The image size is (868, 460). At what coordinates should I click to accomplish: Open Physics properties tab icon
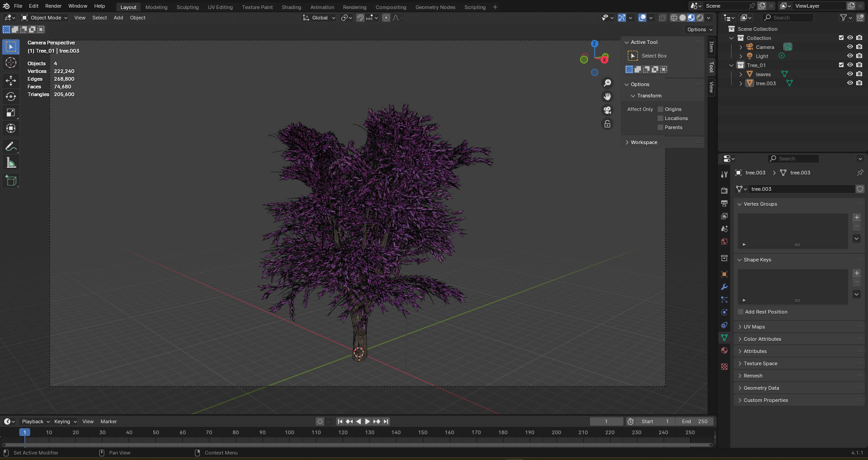click(x=724, y=312)
